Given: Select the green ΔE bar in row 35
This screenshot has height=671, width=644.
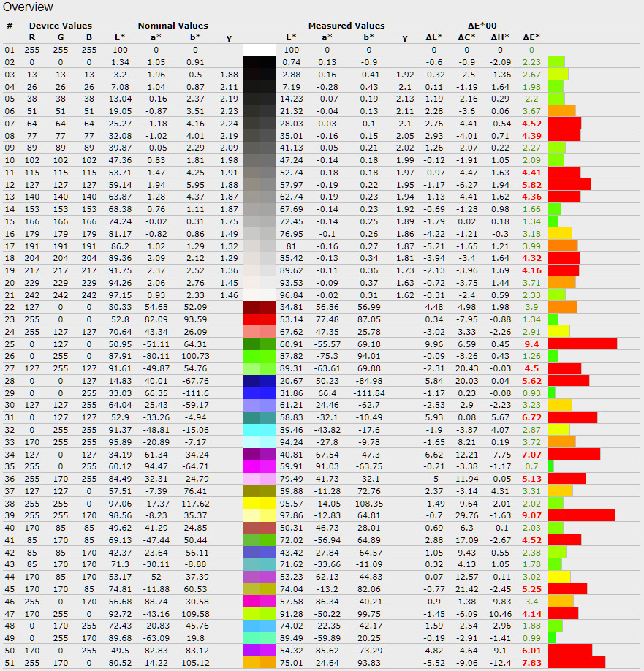Looking at the screenshot, I should (550, 466).
